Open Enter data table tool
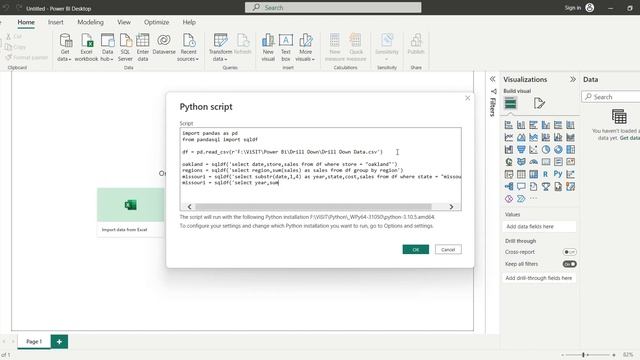 [142, 47]
